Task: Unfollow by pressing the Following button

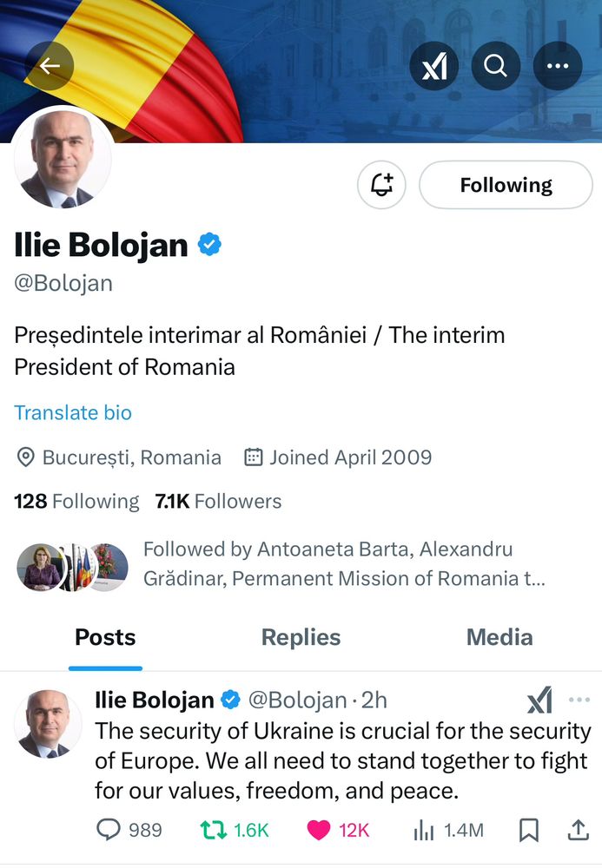Action: point(506,185)
